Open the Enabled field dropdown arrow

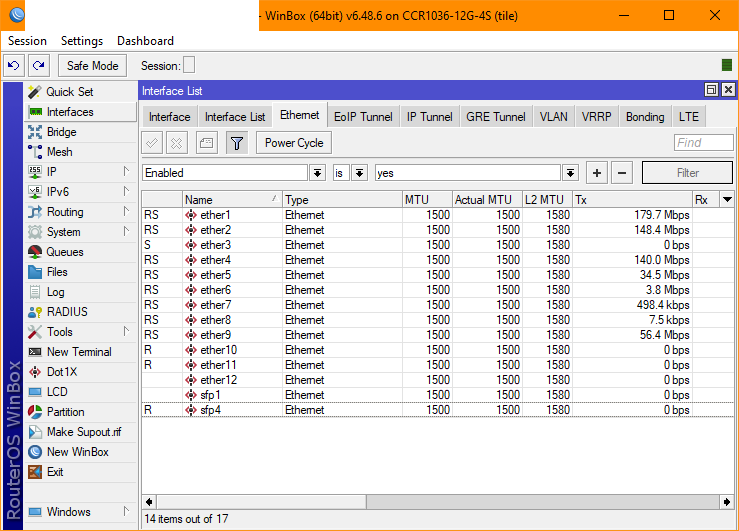pos(318,173)
